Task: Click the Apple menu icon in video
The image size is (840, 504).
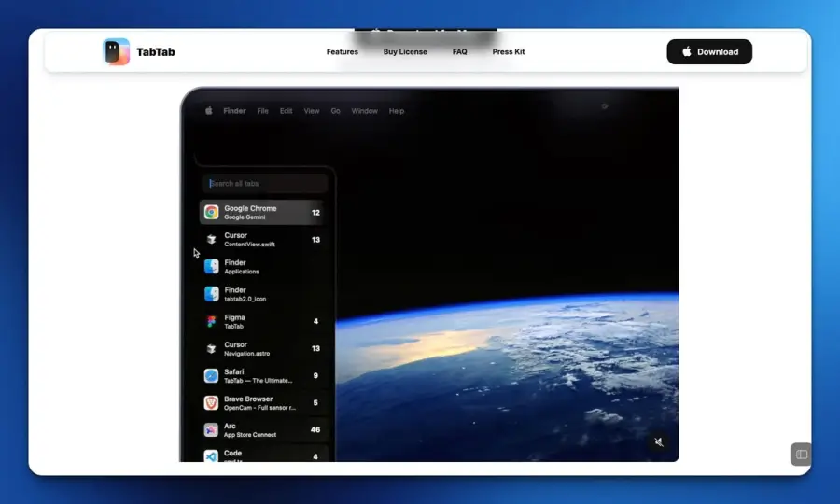Action: pos(209,111)
